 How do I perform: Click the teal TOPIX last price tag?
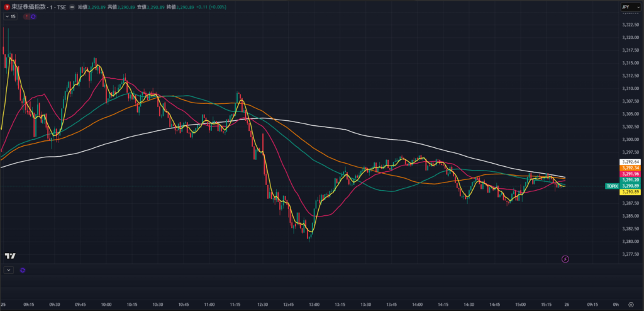click(611, 186)
